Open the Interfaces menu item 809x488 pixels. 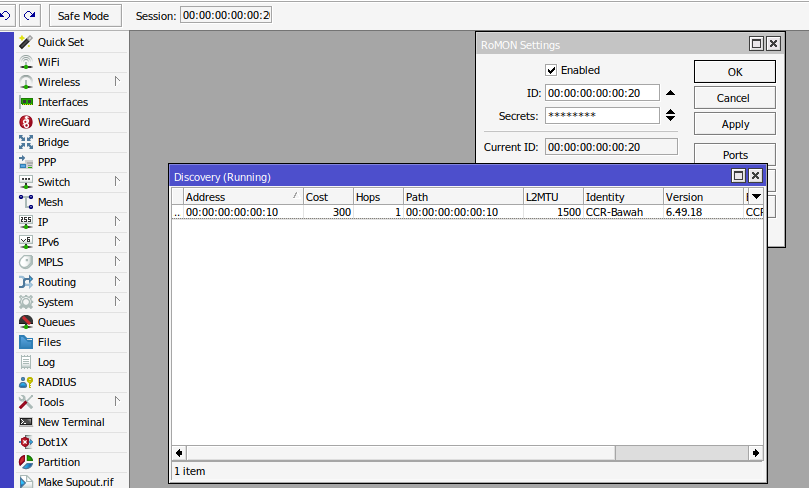coord(62,102)
